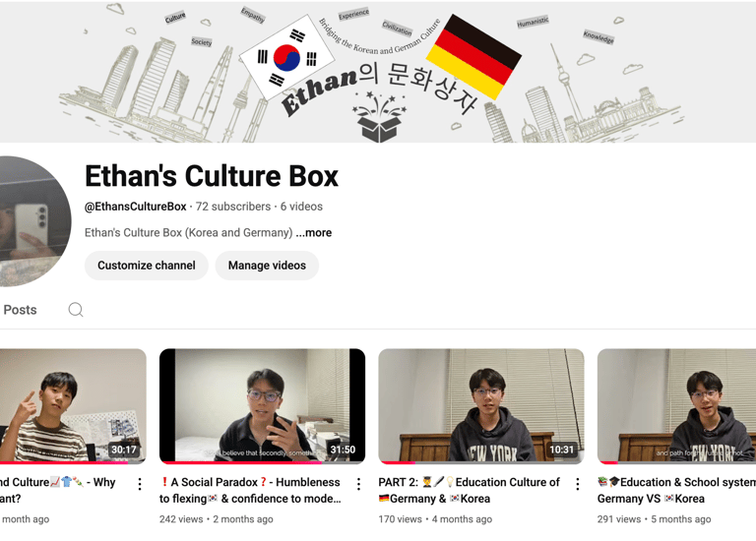Click the @EthansCultureBox channel handle
Screen dimensions: 756x541
click(136, 207)
